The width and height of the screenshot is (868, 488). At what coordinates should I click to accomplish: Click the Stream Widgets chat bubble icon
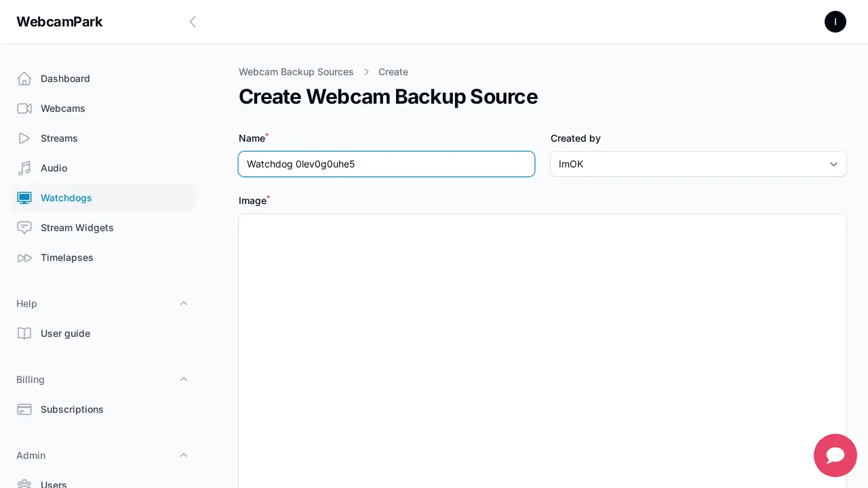pos(24,228)
